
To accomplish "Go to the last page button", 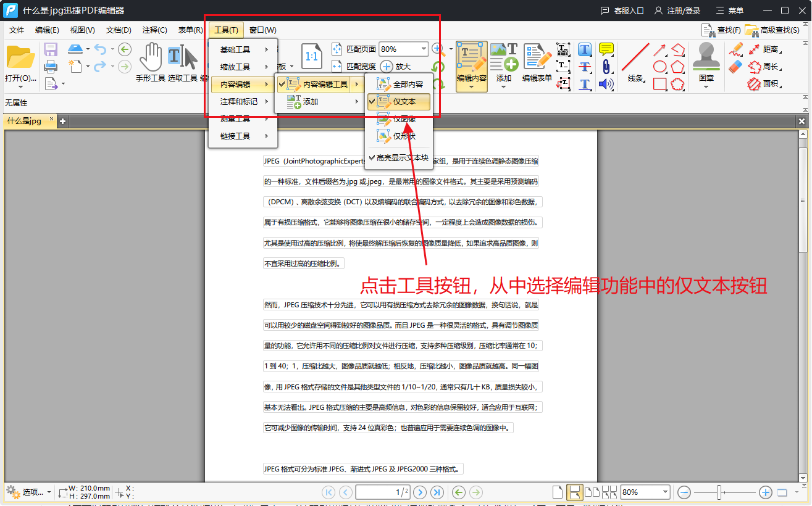I will [x=437, y=492].
